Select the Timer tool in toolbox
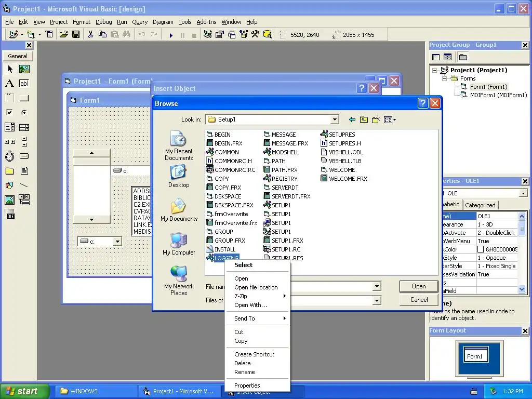The image size is (532, 399). point(10,156)
